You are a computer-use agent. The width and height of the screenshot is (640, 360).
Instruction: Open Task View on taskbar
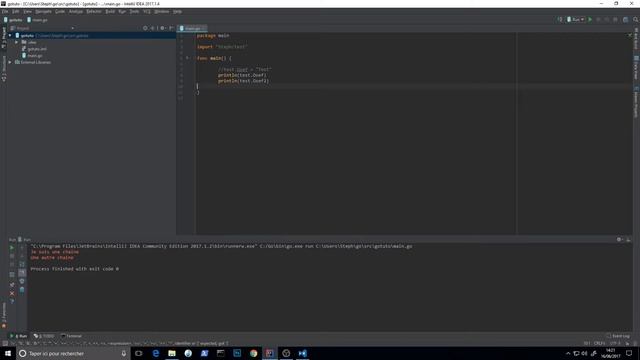point(139,353)
